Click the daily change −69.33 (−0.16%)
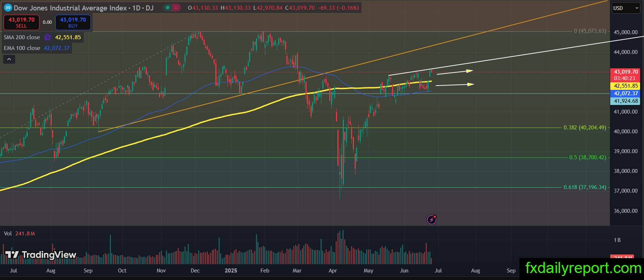The image size is (644, 280). point(338,8)
